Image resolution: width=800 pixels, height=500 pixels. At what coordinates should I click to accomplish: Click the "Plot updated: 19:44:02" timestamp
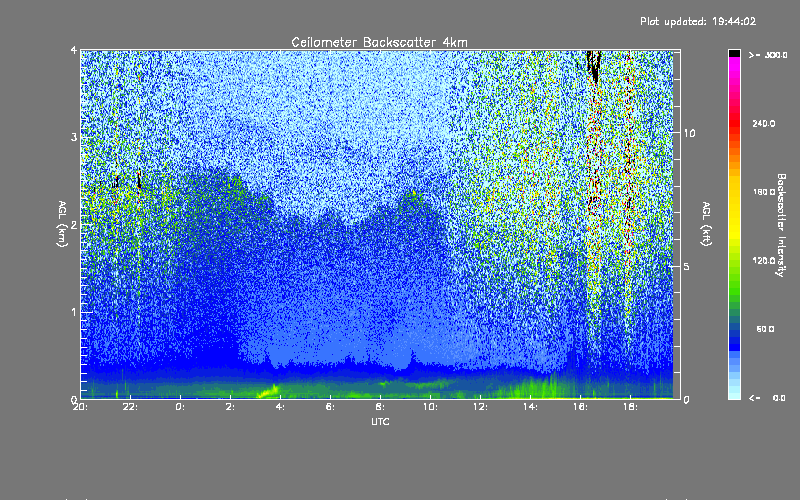tap(698, 21)
